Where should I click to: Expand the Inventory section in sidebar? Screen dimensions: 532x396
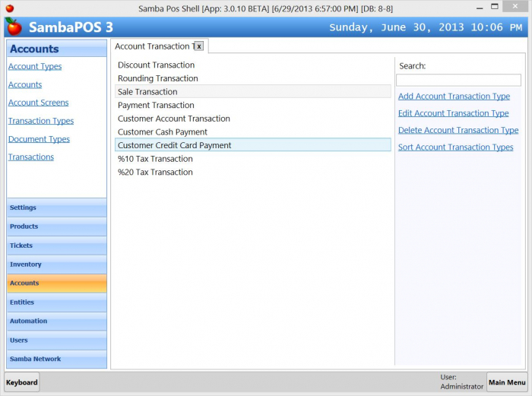pyautogui.click(x=57, y=265)
